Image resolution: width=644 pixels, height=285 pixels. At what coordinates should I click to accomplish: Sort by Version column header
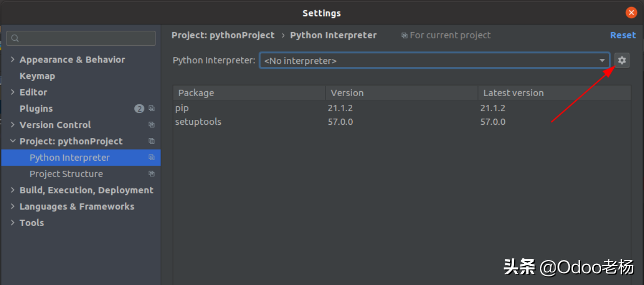(x=402, y=93)
